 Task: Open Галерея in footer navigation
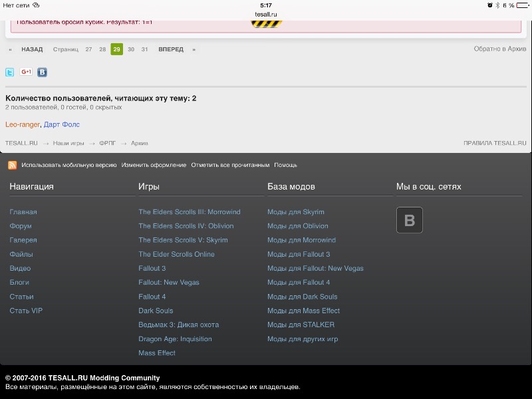[23, 240]
